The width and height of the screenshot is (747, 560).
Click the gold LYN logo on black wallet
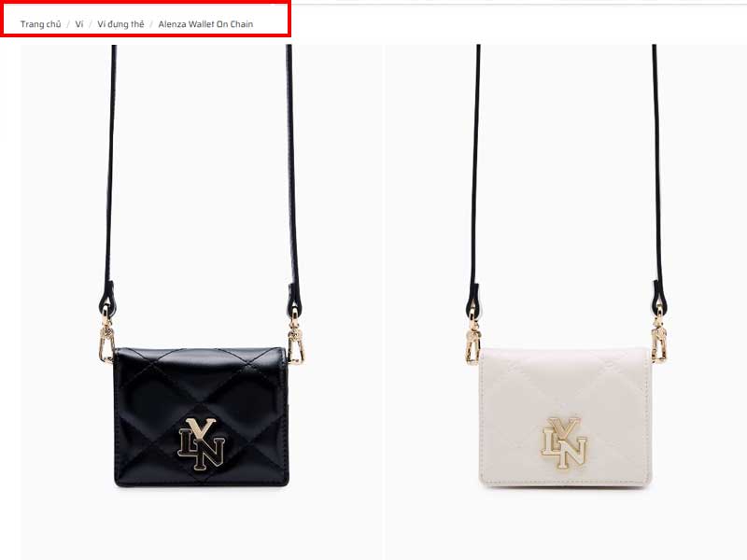point(201,442)
